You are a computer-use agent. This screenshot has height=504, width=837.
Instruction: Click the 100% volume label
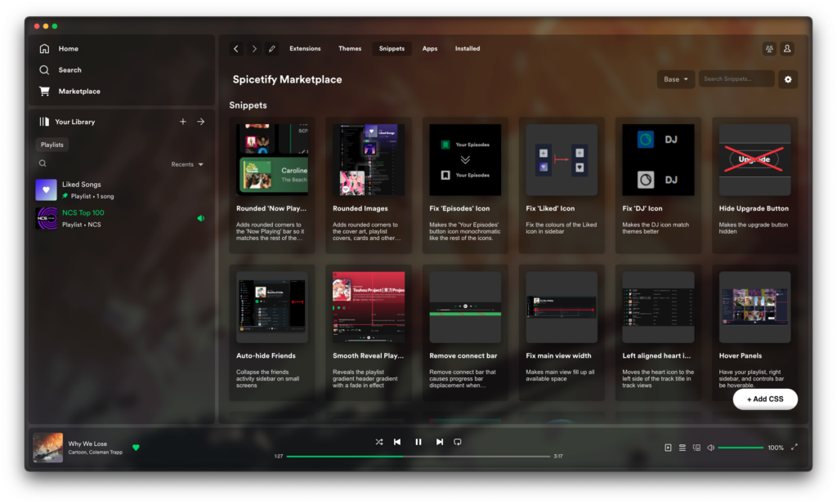pos(776,448)
